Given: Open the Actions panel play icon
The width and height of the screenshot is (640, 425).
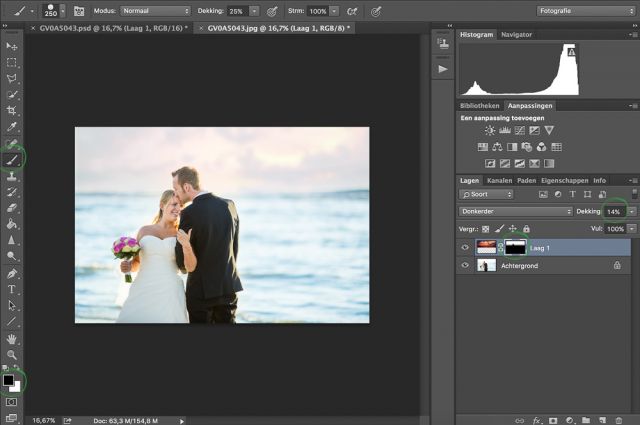Looking at the screenshot, I should (x=442, y=69).
